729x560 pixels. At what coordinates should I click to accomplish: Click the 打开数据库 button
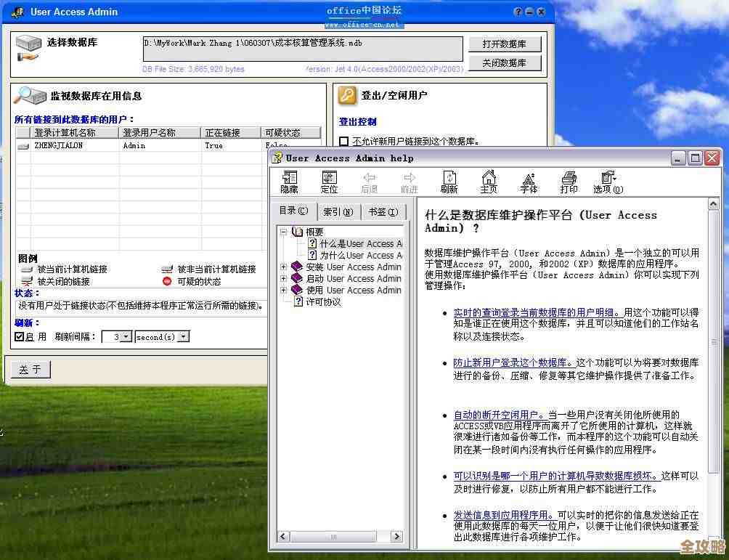coord(505,43)
